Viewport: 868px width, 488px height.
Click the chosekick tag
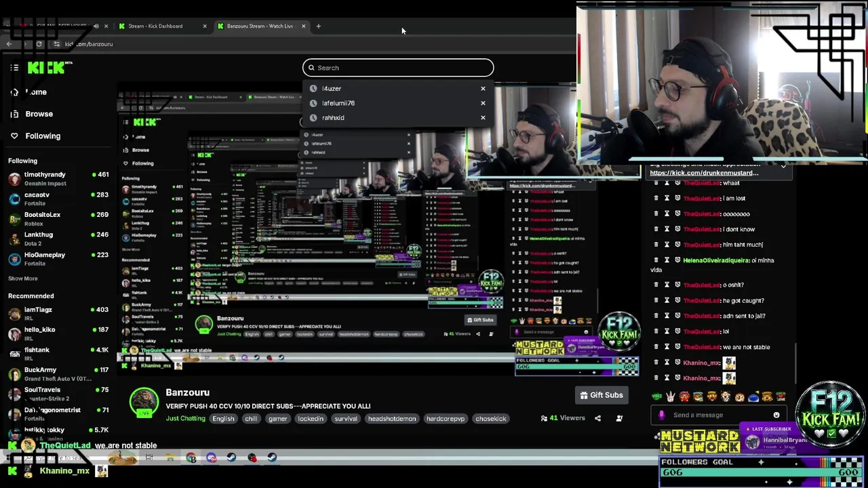pyautogui.click(x=491, y=418)
